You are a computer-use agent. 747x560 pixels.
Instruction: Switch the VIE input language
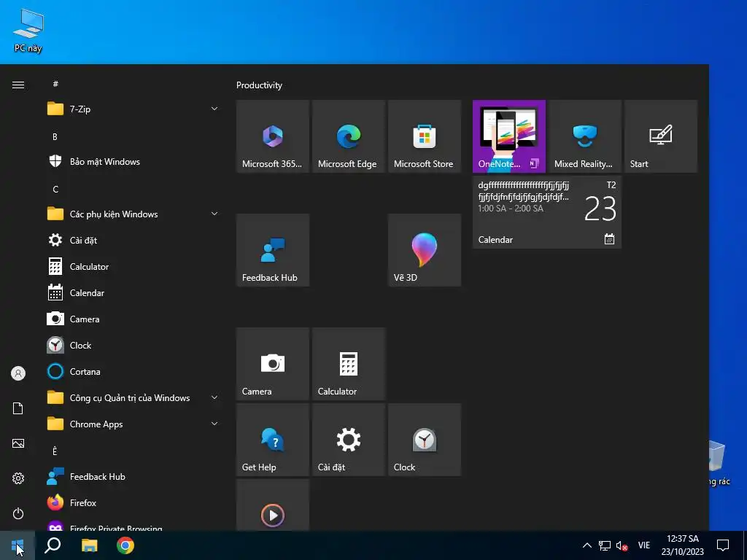click(644, 545)
